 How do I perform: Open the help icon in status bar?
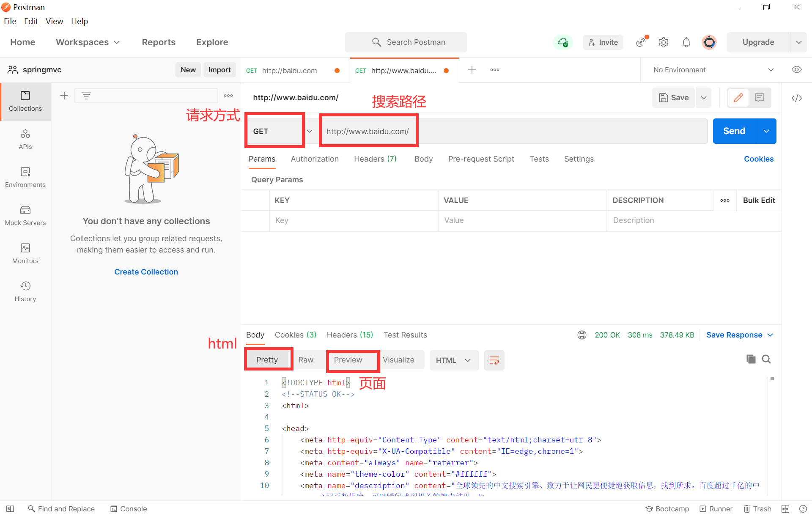(803, 509)
